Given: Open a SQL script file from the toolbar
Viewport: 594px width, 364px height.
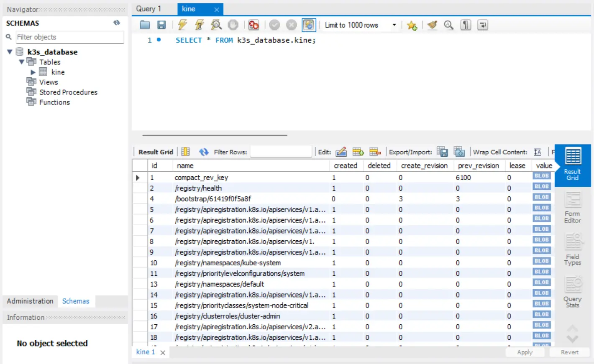Looking at the screenshot, I should [144, 25].
